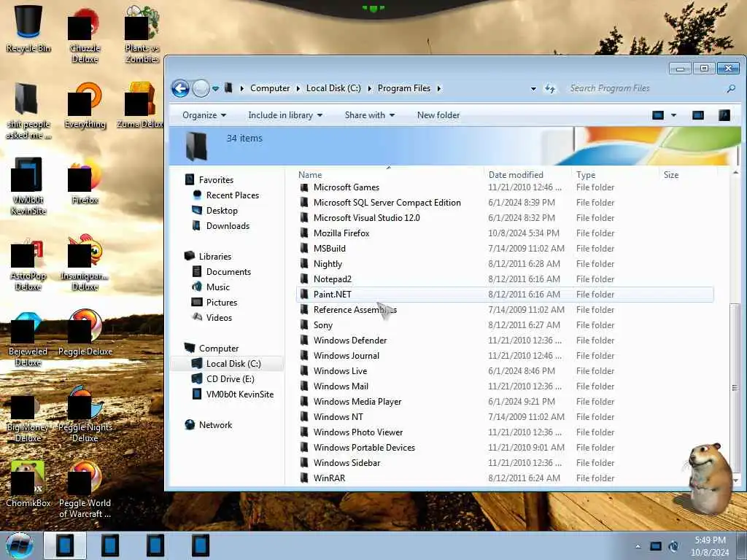Select Favorites in navigation pane
The width and height of the screenshot is (747, 560).
[216, 180]
